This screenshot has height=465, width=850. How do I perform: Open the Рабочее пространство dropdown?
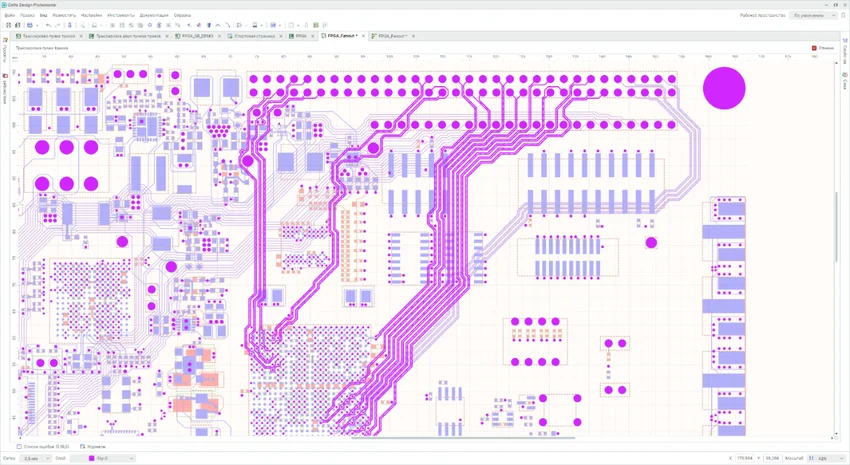(813, 16)
